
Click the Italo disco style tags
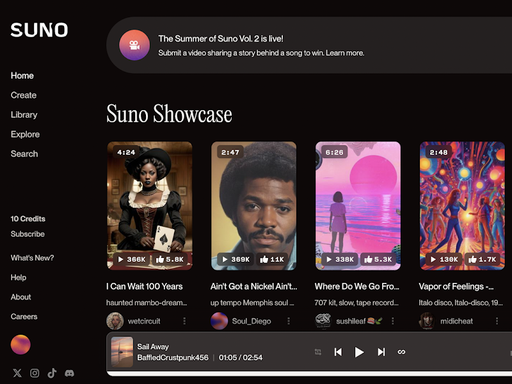(x=461, y=303)
